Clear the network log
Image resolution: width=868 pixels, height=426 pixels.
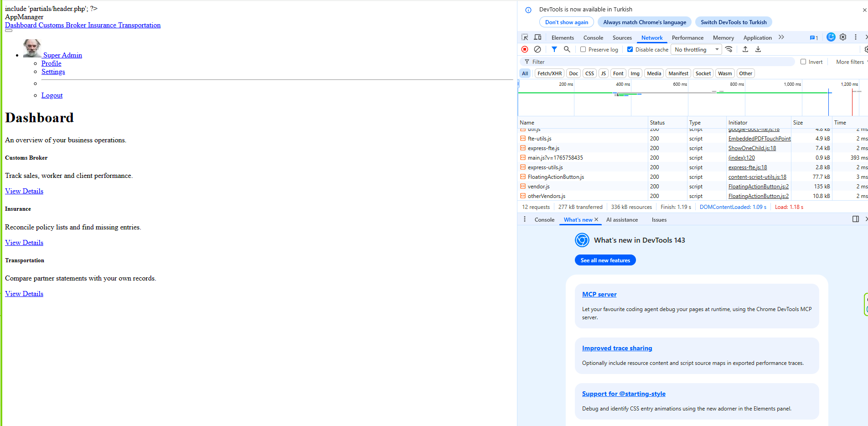coord(537,49)
